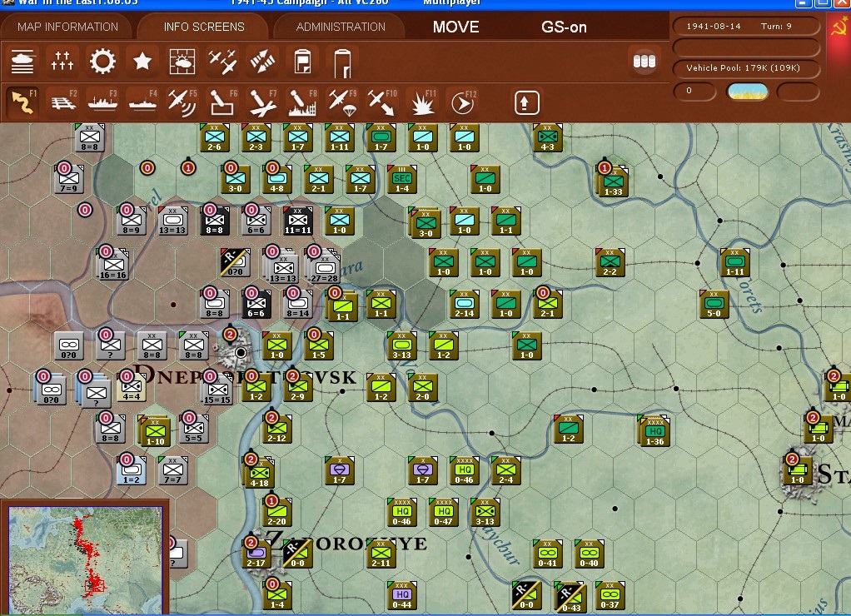Open the air doctrine planes icon
Screen dimensions: 851x616
tap(222, 62)
